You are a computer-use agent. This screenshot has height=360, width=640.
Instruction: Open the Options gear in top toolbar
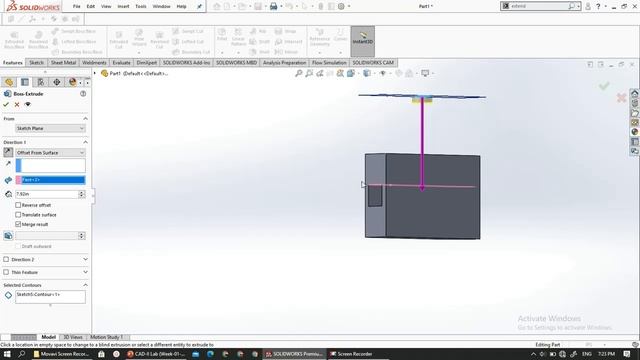pos(341,6)
